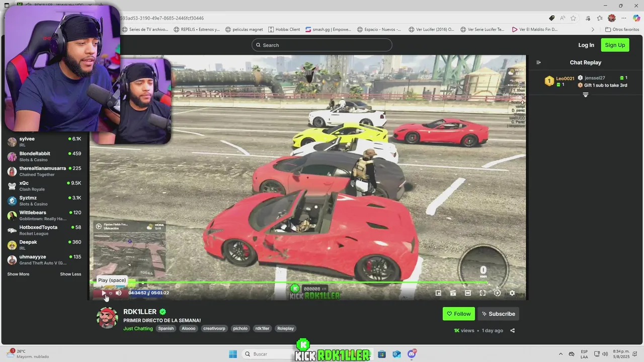644x362 pixels.
Task: Open the Windows Start menu
Action: (233, 354)
